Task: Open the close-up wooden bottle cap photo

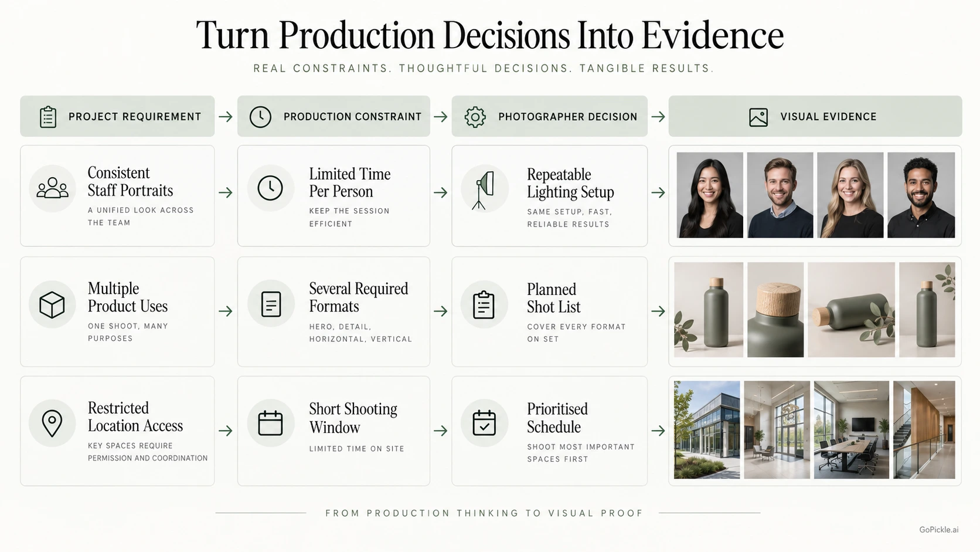Action: click(x=775, y=310)
